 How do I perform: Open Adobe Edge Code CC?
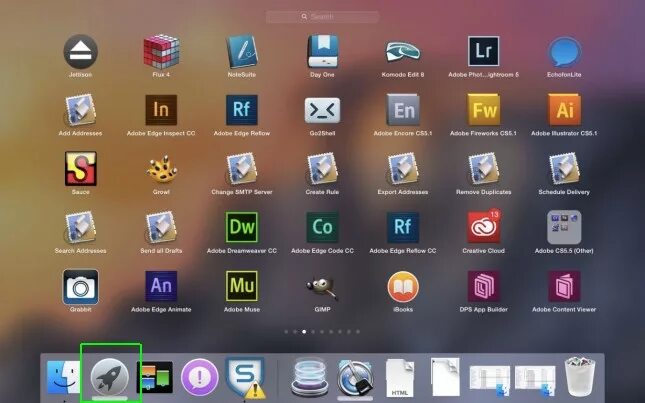pyautogui.click(x=322, y=227)
